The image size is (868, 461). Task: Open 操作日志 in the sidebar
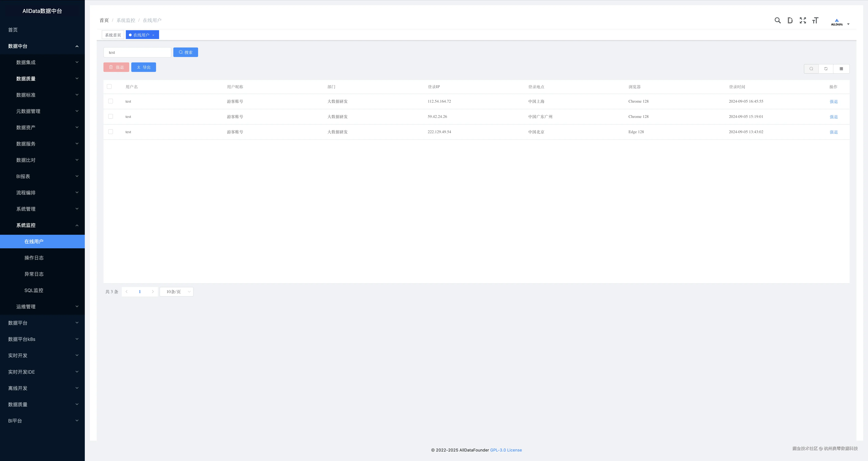tap(34, 258)
